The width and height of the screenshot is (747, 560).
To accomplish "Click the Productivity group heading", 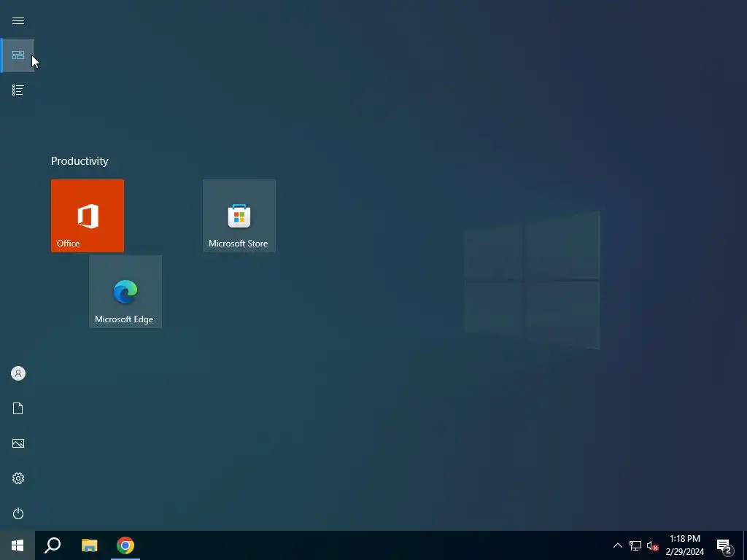I will 80,161.
